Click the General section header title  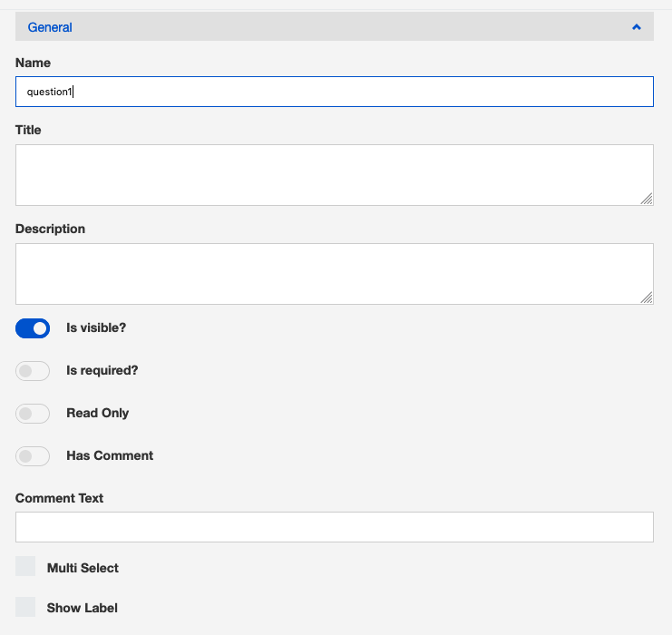click(50, 27)
